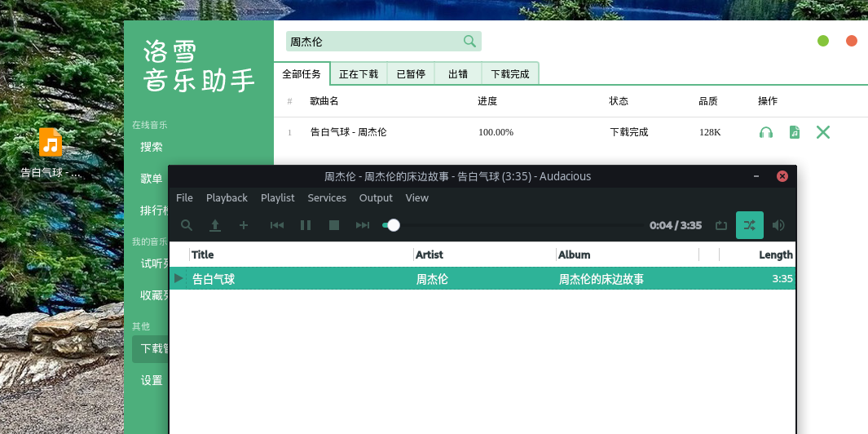Open 设置 in the 洛雪 sidebar
This screenshot has width=868, height=434.
[152, 380]
